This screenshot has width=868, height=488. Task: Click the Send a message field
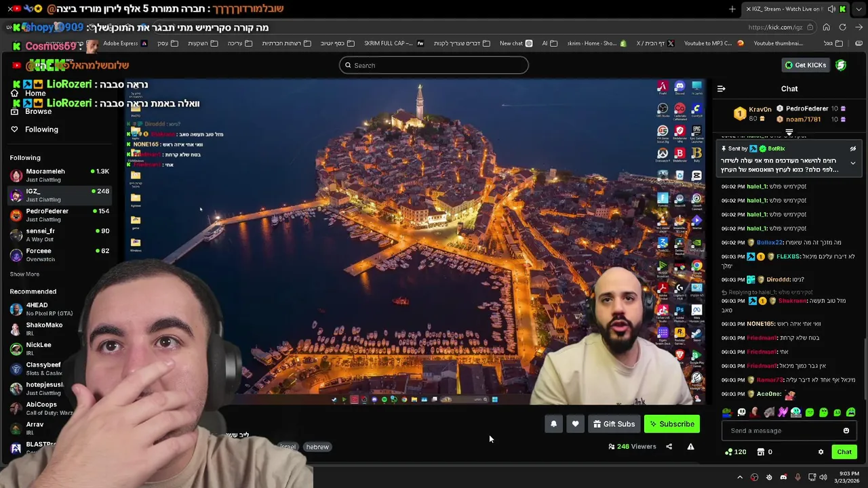pos(790,430)
